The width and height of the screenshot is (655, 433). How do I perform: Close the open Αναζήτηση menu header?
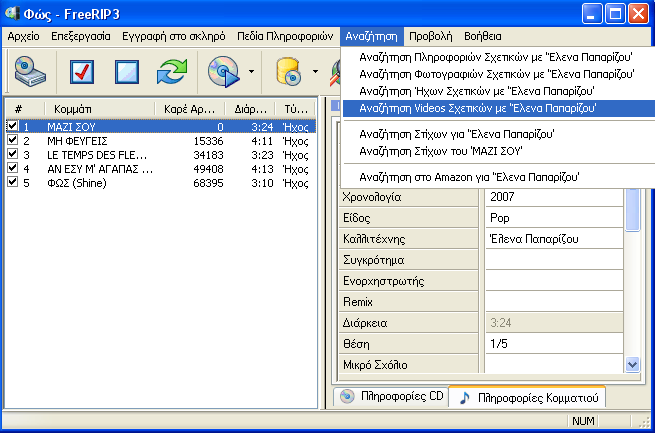371,36
